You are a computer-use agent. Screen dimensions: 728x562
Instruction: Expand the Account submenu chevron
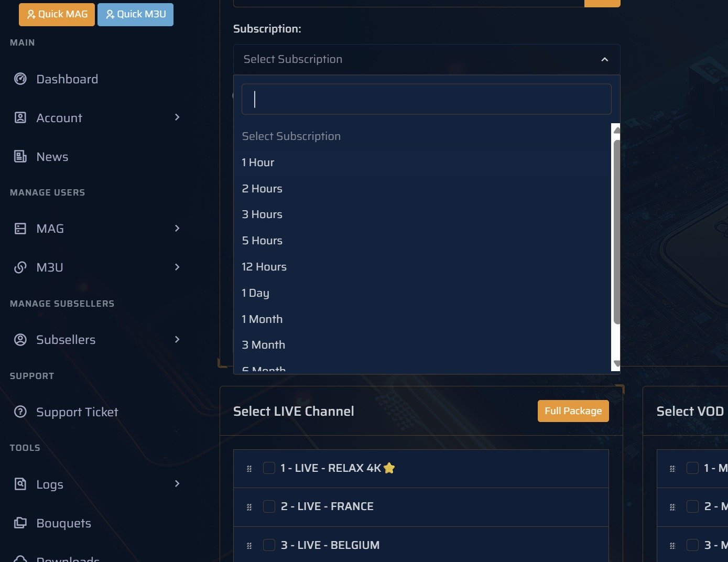[x=177, y=117]
